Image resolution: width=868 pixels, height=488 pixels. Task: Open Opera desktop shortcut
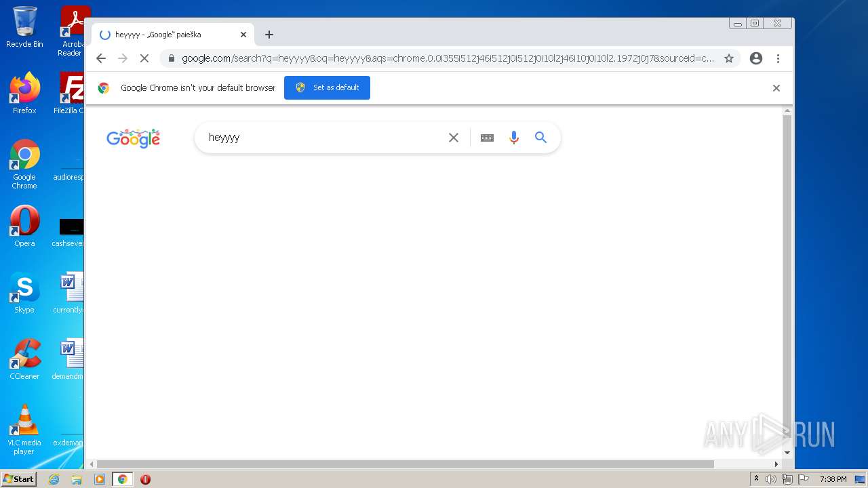[24, 226]
